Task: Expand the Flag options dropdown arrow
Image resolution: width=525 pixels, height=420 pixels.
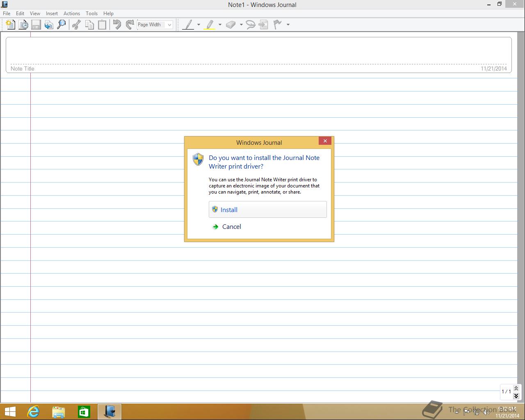Action: pyautogui.click(x=288, y=25)
